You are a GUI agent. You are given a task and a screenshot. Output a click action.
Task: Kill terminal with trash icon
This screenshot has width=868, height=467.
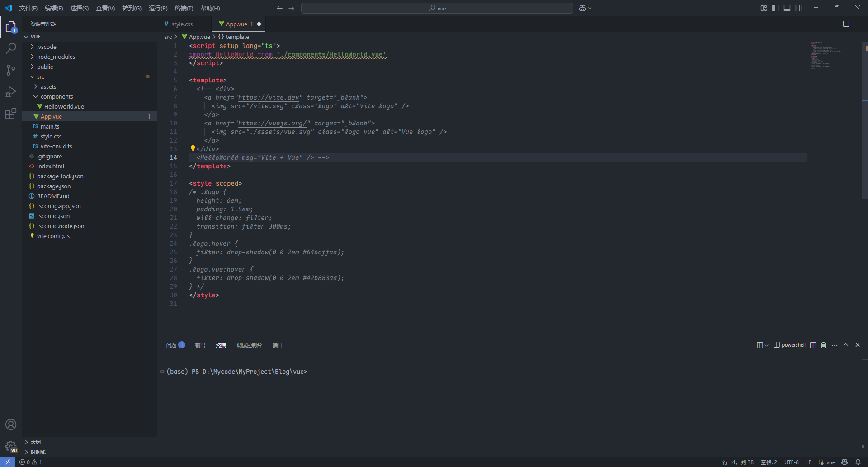point(823,345)
